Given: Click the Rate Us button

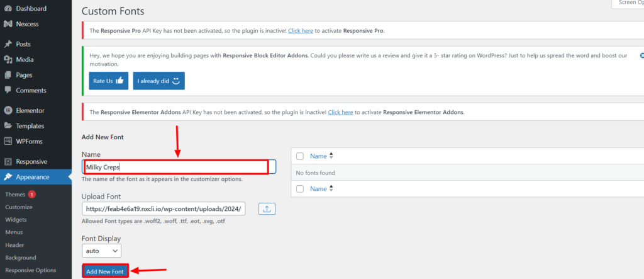Looking at the screenshot, I should coord(108,81).
